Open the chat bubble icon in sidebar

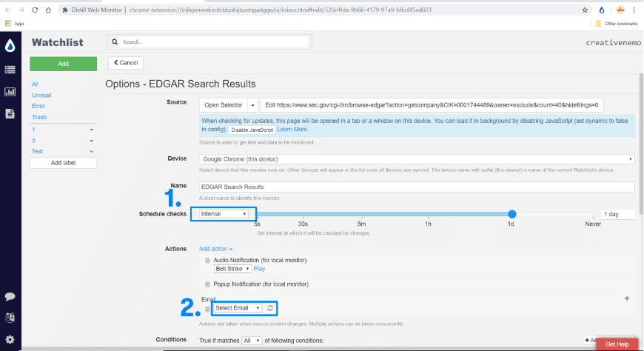(x=10, y=296)
